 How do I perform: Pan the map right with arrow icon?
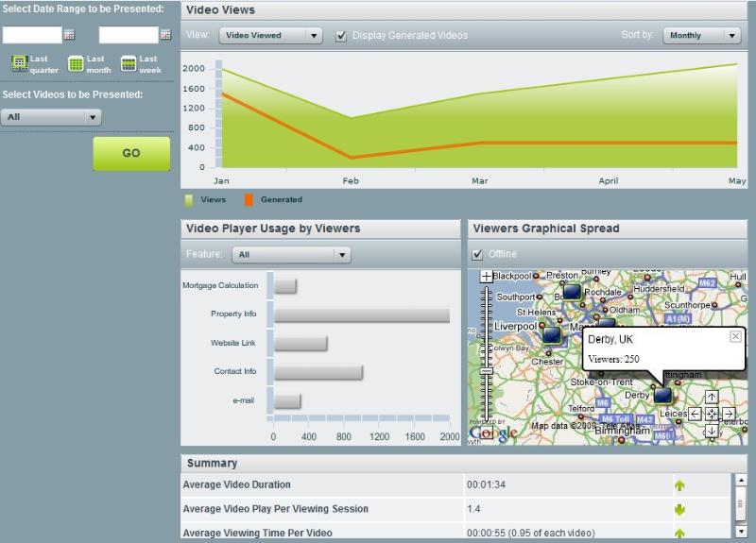point(729,414)
